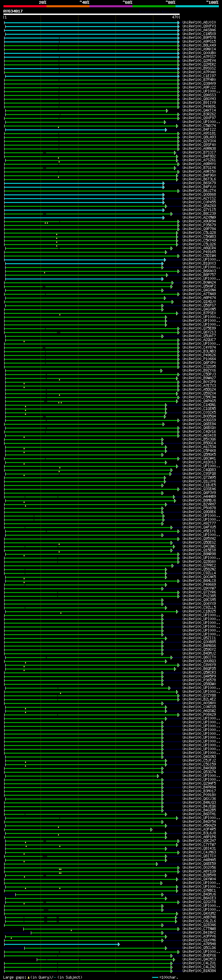This screenshot has height=980, width=222.
Task: Open hit UniRef100_Q9XFV3
Action: click(199, 26)
